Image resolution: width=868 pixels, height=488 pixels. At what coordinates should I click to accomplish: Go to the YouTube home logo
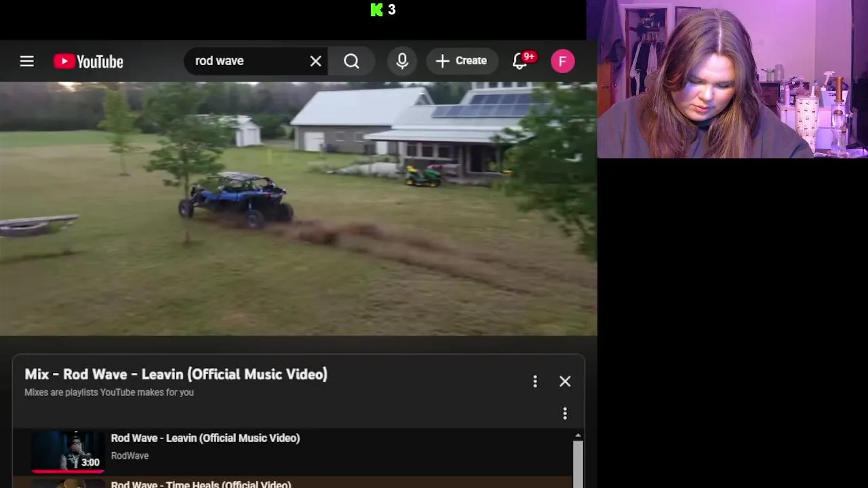(88, 62)
